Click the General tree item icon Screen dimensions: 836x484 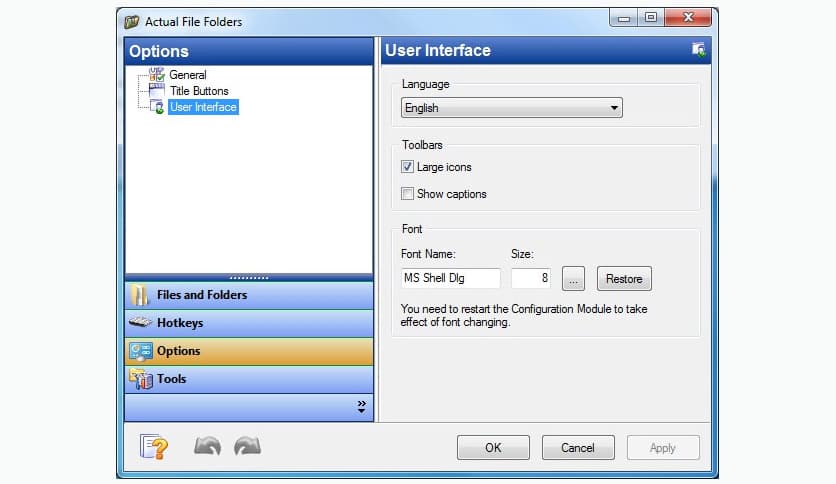(157, 75)
